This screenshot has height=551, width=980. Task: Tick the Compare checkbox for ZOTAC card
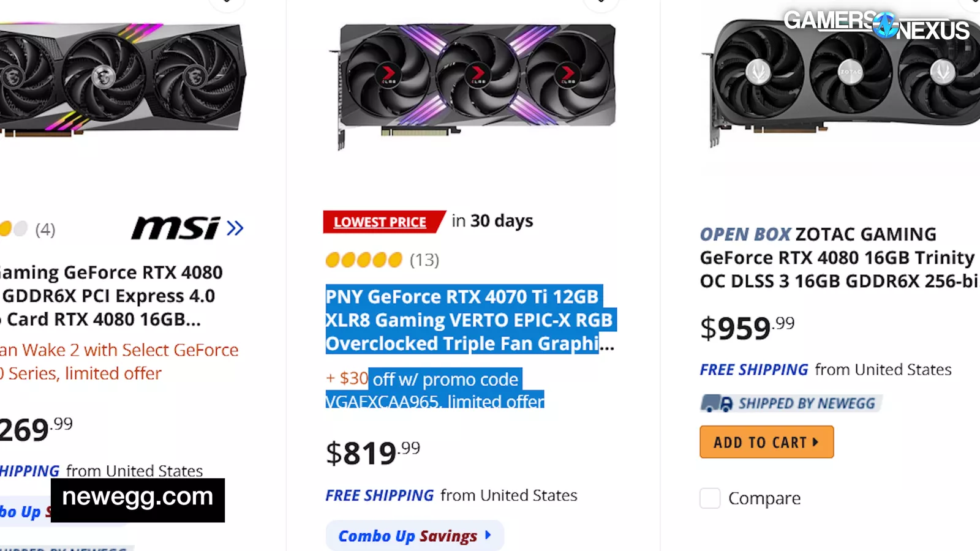pyautogui.click(x=710, y=498)
